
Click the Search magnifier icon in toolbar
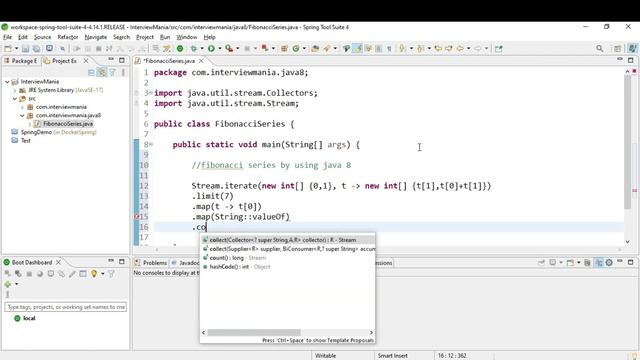pyautogui.click(x=600, y=49)
